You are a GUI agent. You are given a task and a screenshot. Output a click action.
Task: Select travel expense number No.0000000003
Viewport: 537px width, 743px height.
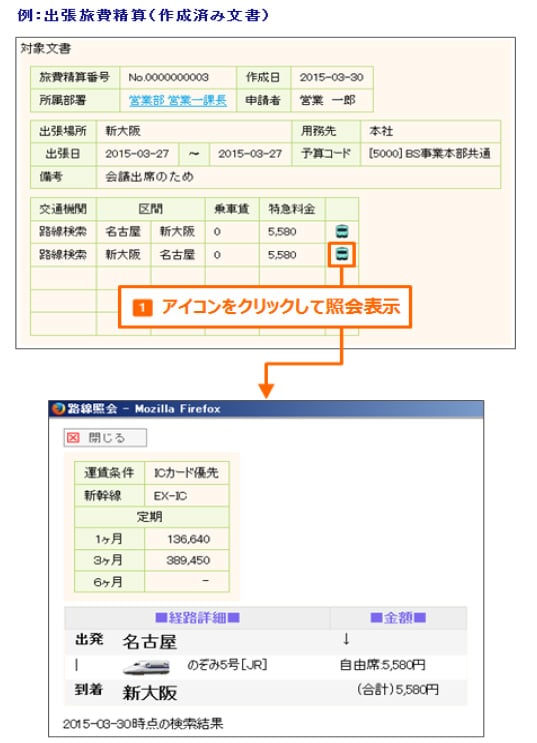(169, 78)
